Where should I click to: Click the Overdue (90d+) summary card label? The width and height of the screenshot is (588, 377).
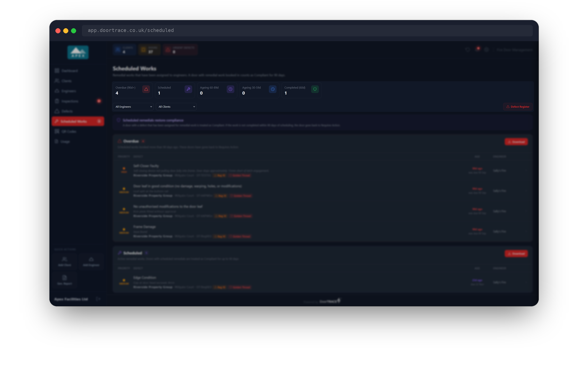[x=125, y=87]
